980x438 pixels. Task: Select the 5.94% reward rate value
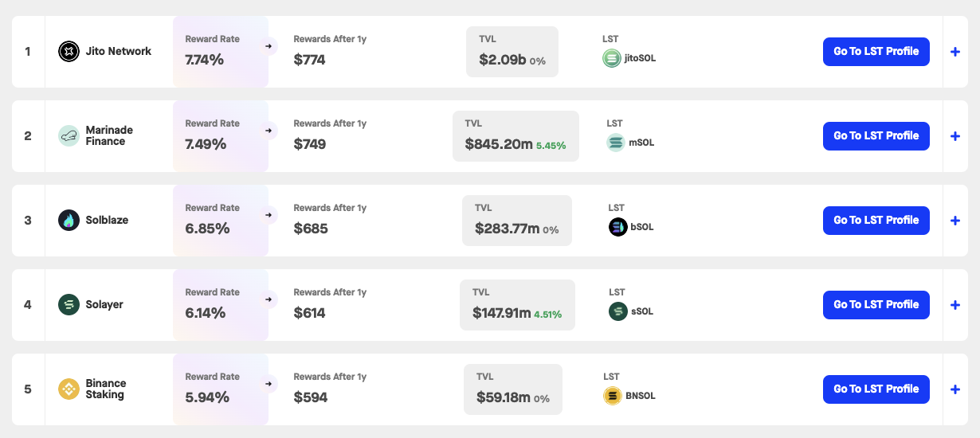(207, 397)
